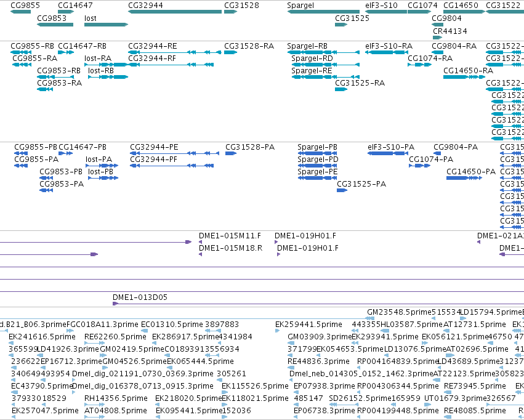Image resolution: width=524 pixels, height=420 pixels.
Task: Select the CG14650-RA transcript
Action: (464, 77)
